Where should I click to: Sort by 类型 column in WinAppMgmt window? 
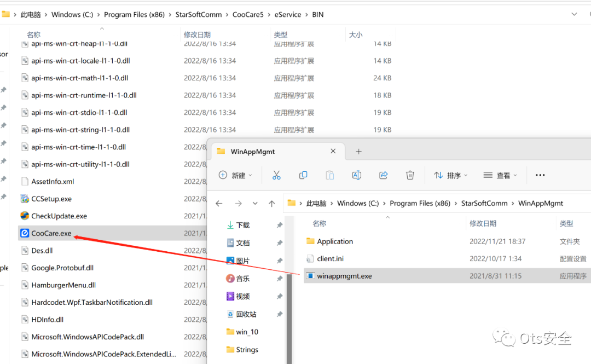coord(566,224)
